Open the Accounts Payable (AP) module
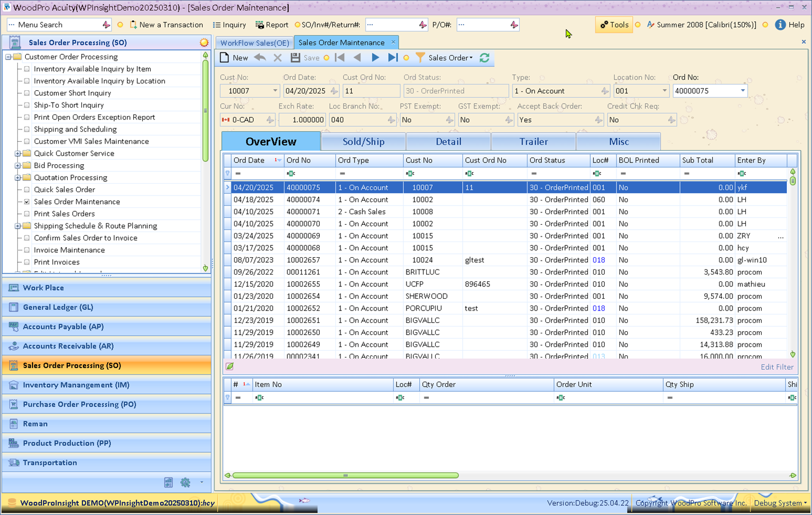The image size is (812, 515). tap(63, 327)
